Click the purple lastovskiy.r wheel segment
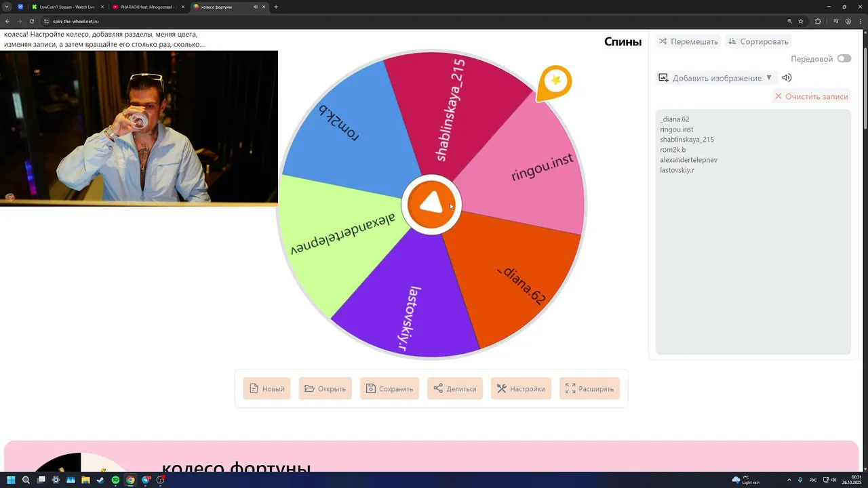 click(x=410, y=305)
